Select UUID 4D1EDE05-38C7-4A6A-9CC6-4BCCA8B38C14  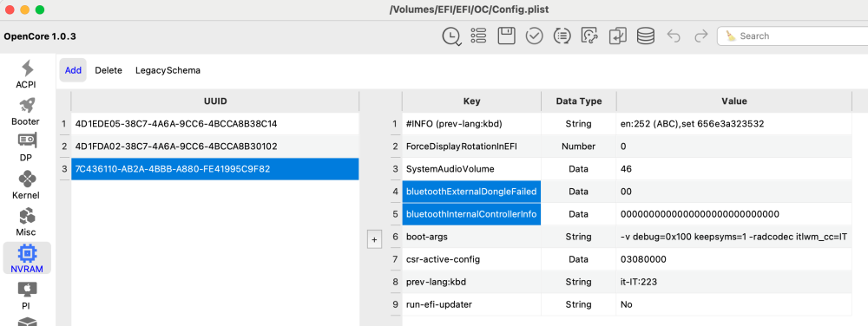215,124
